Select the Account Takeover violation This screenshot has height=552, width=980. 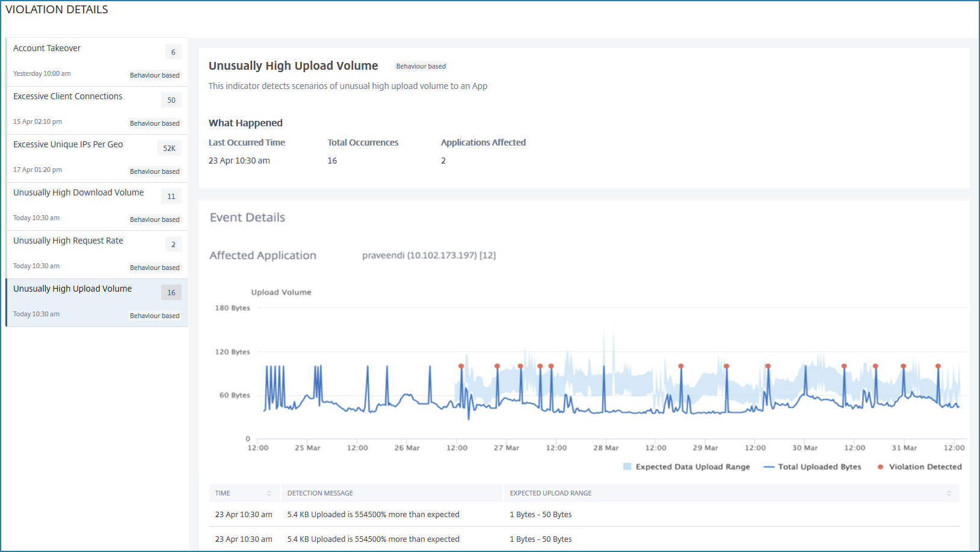click(x=97, y=62)
